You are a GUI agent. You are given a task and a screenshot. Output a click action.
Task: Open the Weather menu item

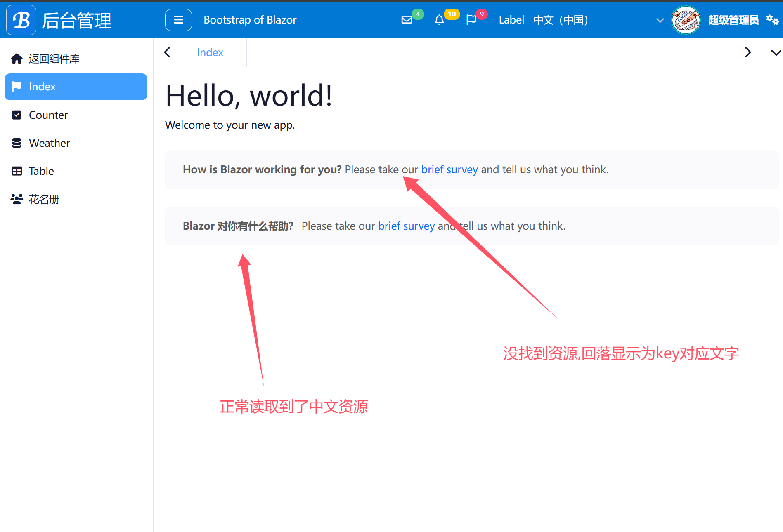(76, 143)
